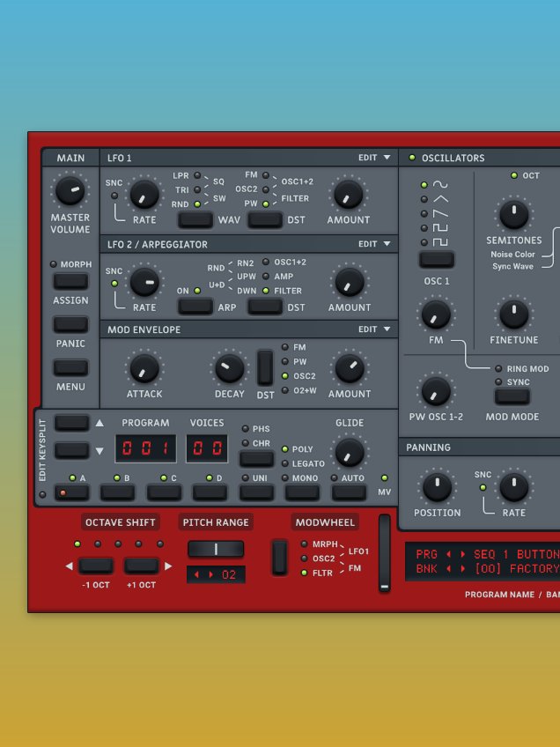Decrease pitch range with left arrow
This screenshot has height=747, width=560.
click(195, 574)
